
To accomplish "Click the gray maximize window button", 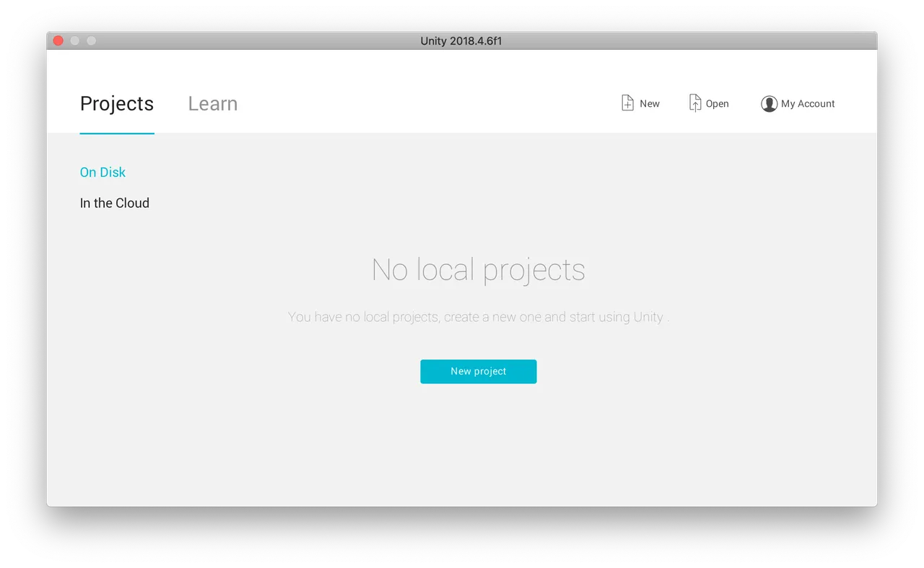I will coord(92,41).
